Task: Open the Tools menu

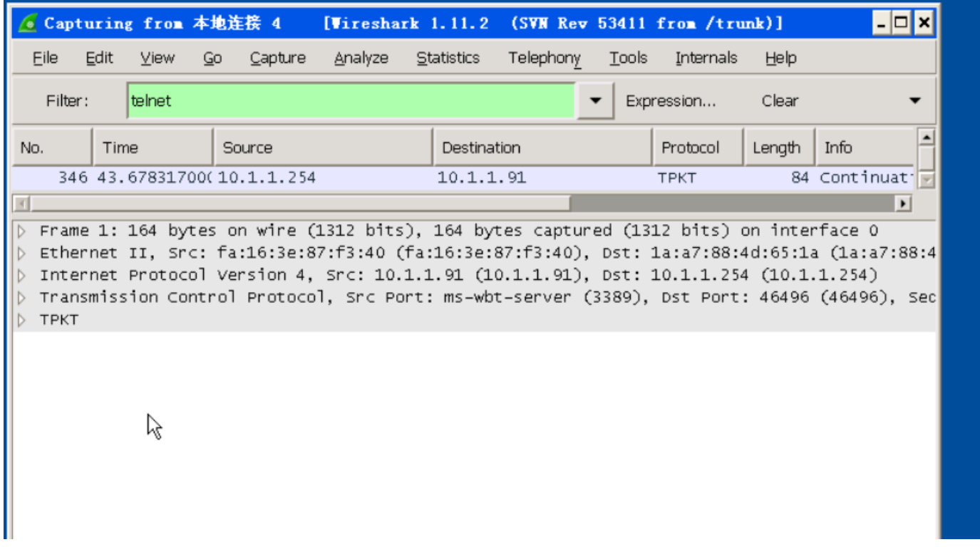Action: [628, 58]
